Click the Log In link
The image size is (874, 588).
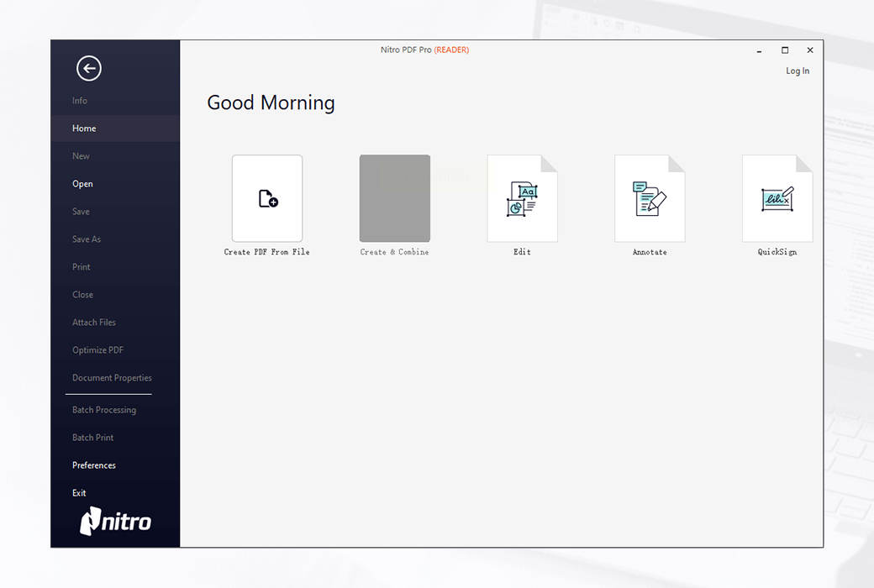798,71
